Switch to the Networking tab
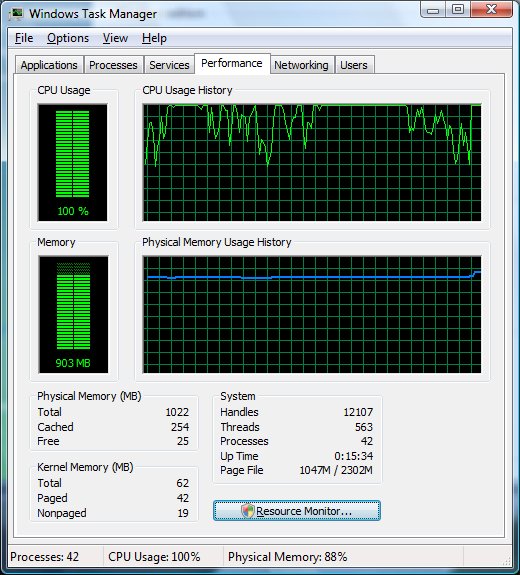Screen dimensions: 520x575 pos(301,65)
